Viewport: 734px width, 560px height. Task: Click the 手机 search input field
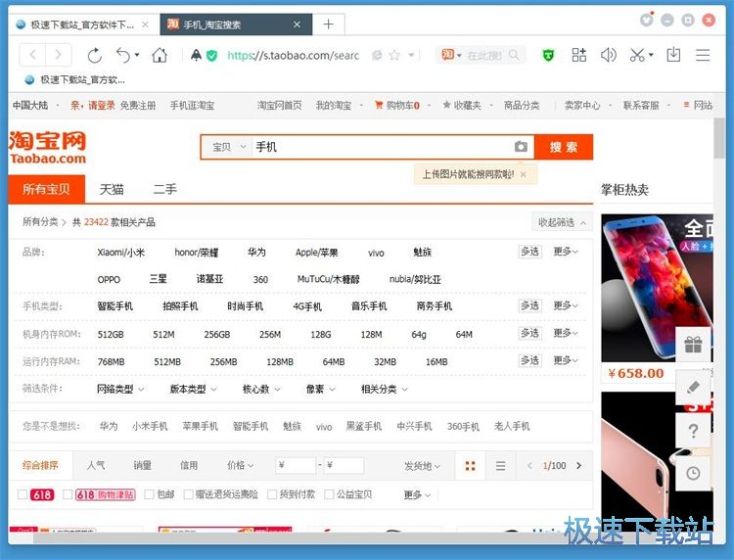(382, 147)
